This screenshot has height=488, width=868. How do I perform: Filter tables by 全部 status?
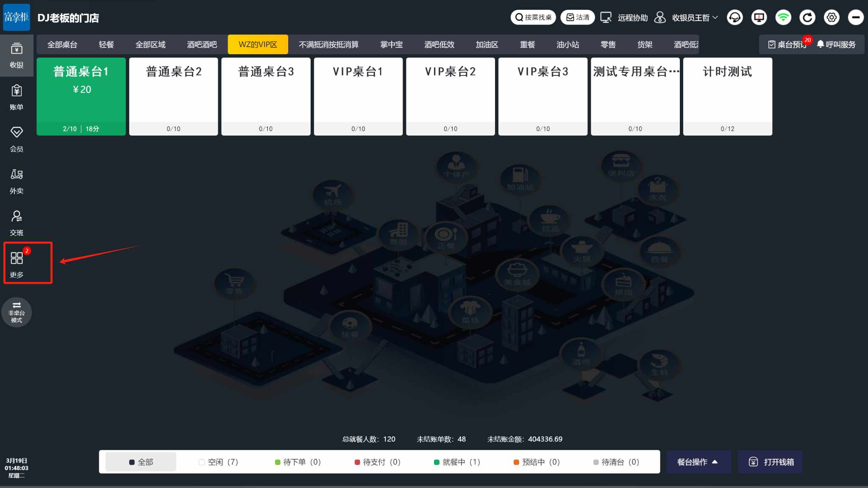coord(141,462)
